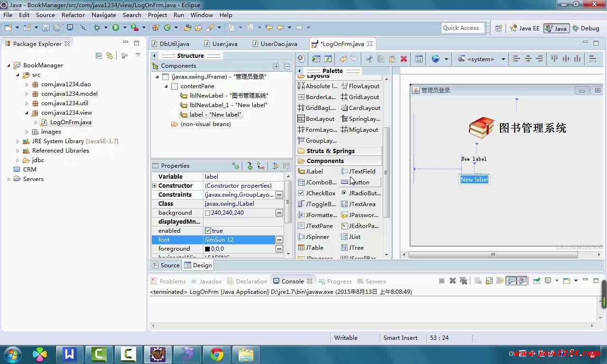The width and height of the screenshot is (607, 364).
Task: Select the JRadioButton palette component
Action: pyautogui.click(x=360, y=193)
